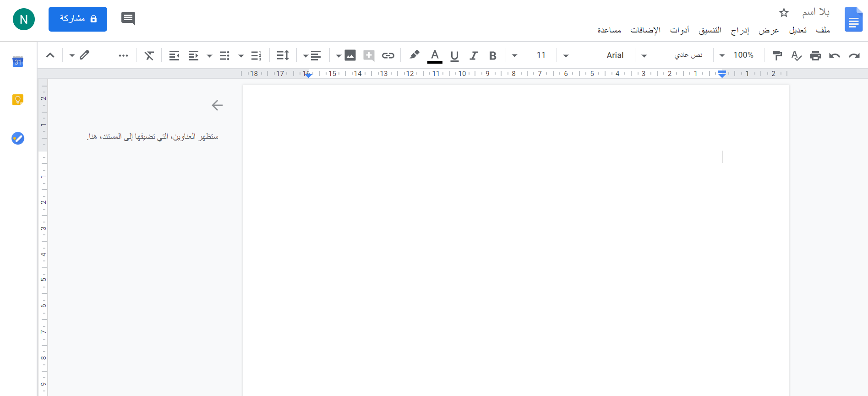This screenshot has width=868, height=396.
Task: Insert a bulleted list
Action: [224, 55]
